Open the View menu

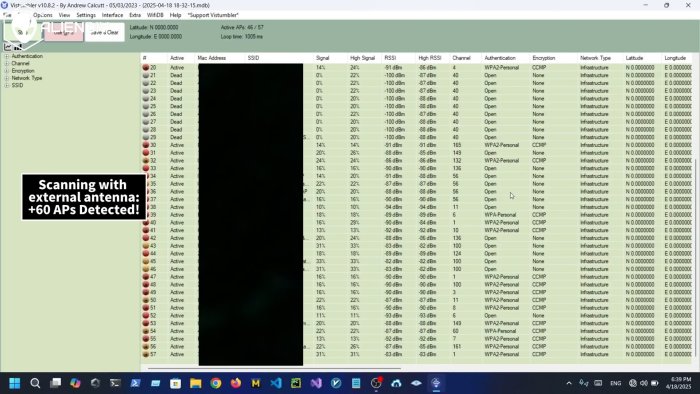click(64, 15)
